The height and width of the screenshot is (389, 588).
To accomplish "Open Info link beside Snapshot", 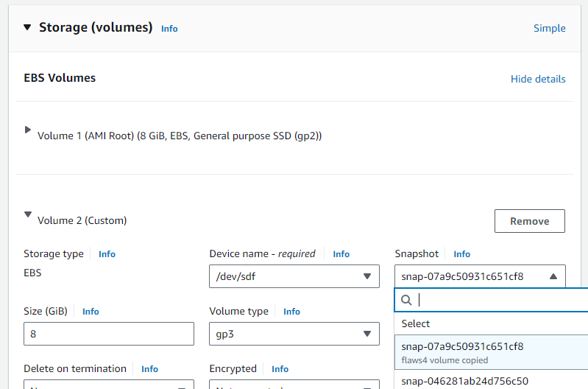I will click(461, 254).
